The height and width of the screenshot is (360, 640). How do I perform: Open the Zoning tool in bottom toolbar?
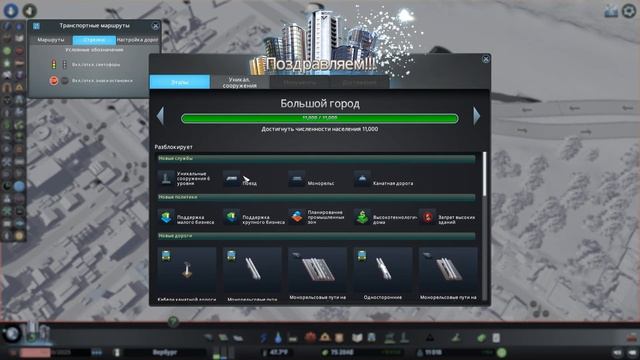pyautogui.click(x=223, y=338)
